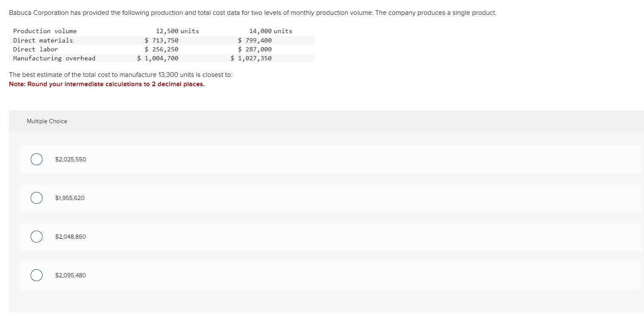Image resolution: width=644 pixels, height=316 pixels.
Task: Select the 12,500 units column header
Action: [x=177, y=31]
